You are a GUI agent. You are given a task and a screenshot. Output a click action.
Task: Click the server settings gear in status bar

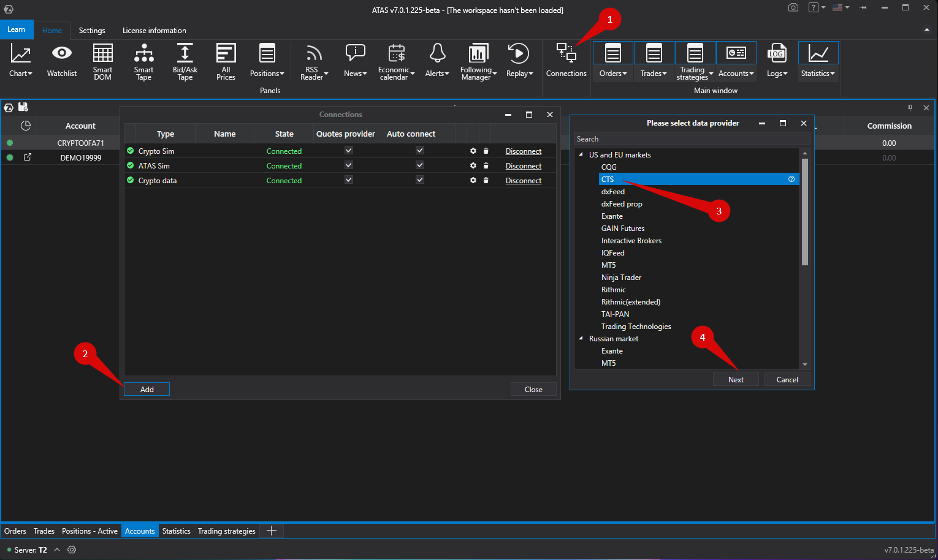click(72, 550)
